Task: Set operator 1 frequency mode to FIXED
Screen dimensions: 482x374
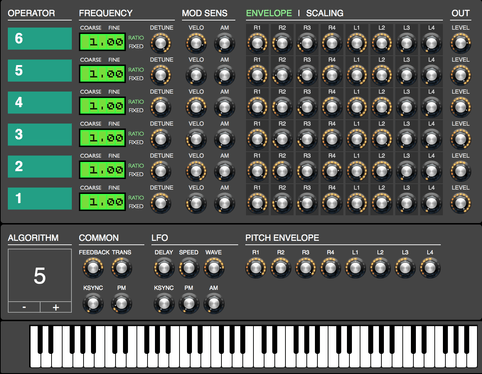Action: (136, 206)
